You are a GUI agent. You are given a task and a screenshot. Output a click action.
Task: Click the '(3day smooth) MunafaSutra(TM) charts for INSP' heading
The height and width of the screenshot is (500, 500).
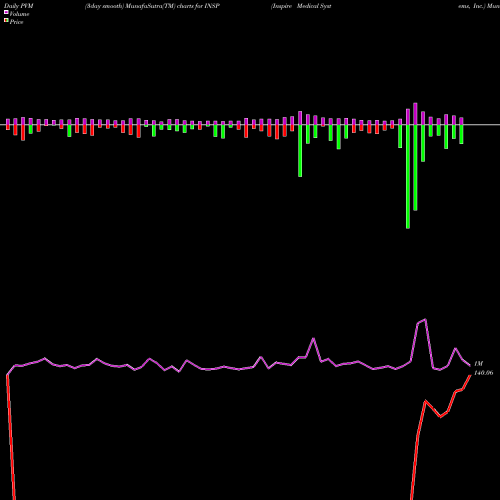(152, 6)
